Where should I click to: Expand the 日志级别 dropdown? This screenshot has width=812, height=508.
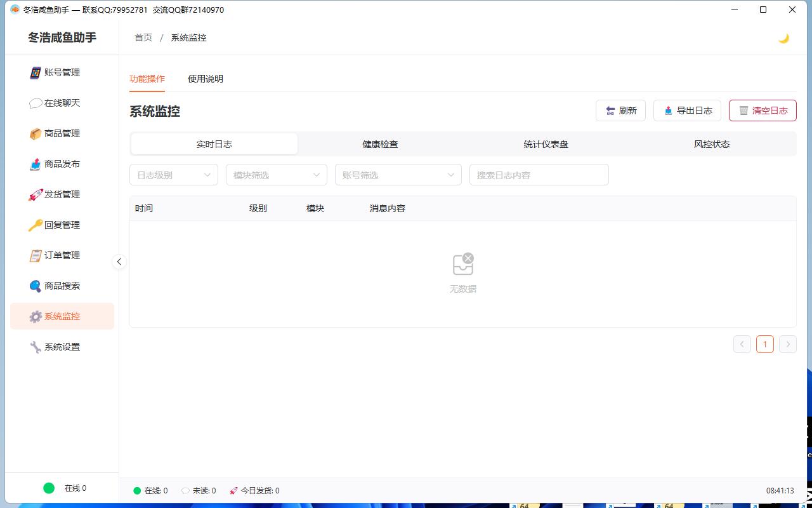[x=174, y=175]
